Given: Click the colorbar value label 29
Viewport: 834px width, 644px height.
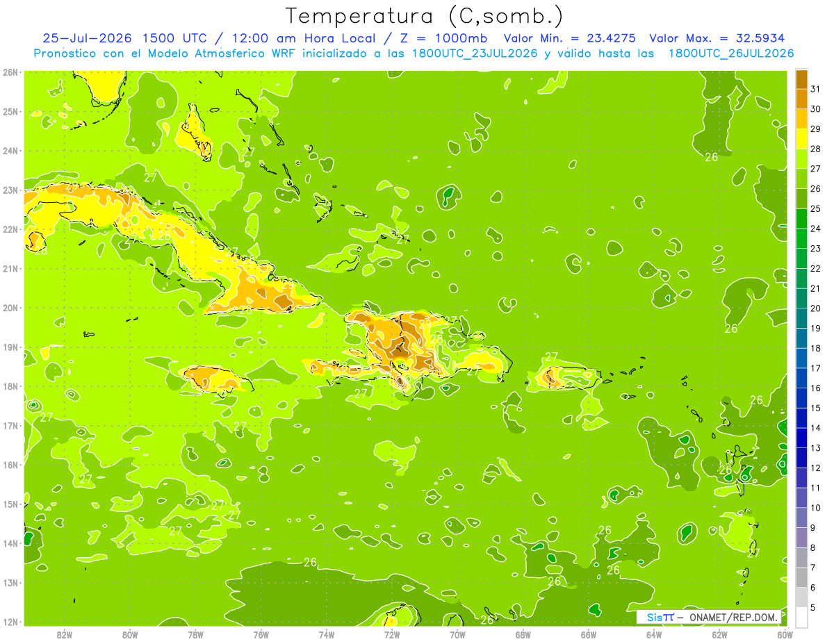Looking at the screenshot, I should point(816,129).
